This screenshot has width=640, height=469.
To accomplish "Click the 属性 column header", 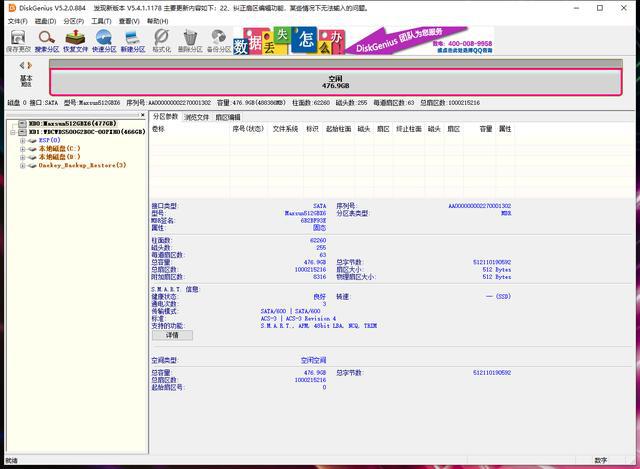I will (505, 129).
